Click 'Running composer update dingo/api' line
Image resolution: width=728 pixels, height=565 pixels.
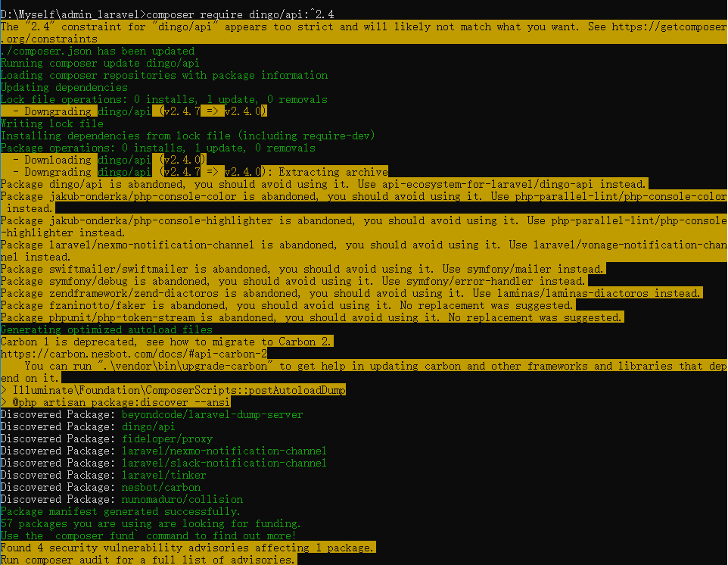coord(100,63)
